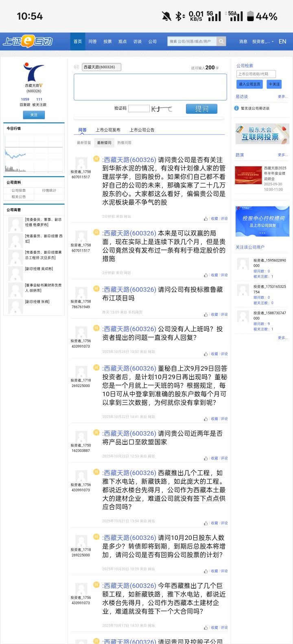Open 访谈 in navigation bar

pos(138,41)
